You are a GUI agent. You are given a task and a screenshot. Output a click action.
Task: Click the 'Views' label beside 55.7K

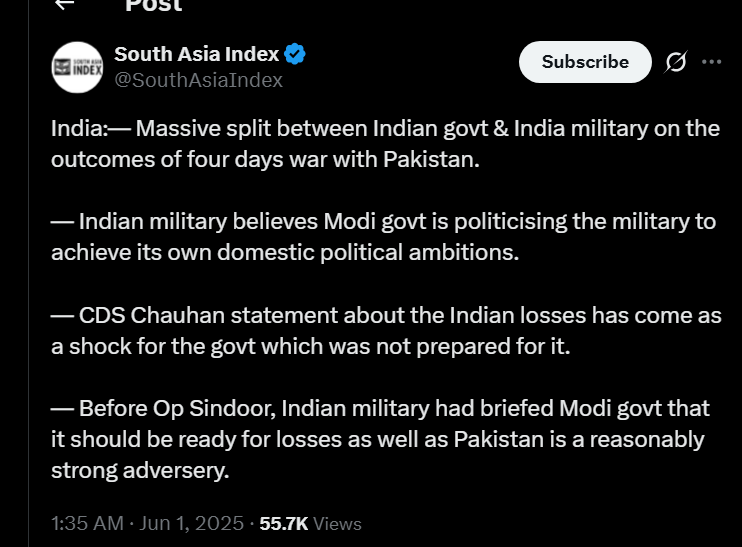pos(338,523)
